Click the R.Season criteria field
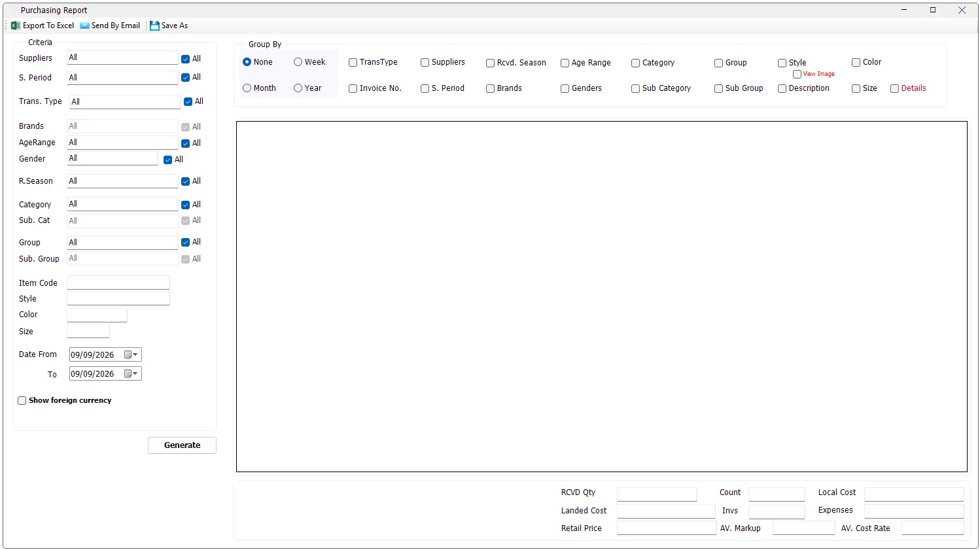The height and width of the screenshot is (550, 980). coord(122,180)
